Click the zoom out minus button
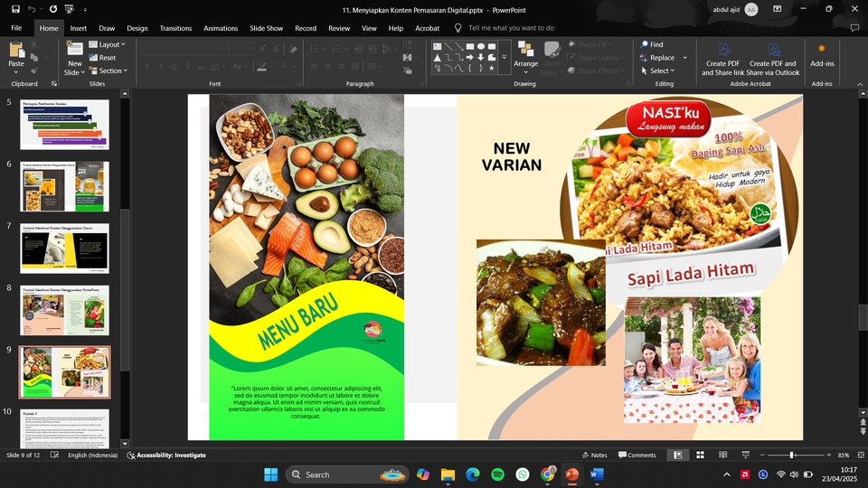Viewport: 868px width, 488px height. tap(762, 455)
